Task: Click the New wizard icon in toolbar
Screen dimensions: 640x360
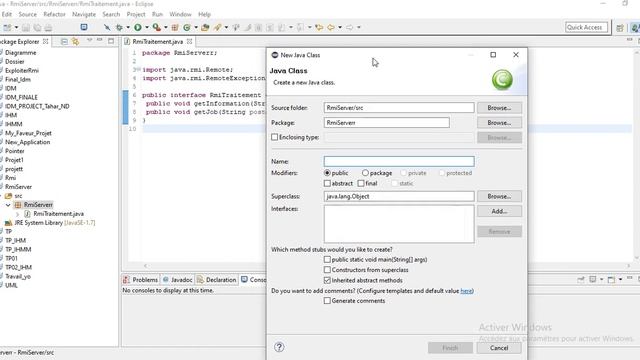Action: click(7, 27)
